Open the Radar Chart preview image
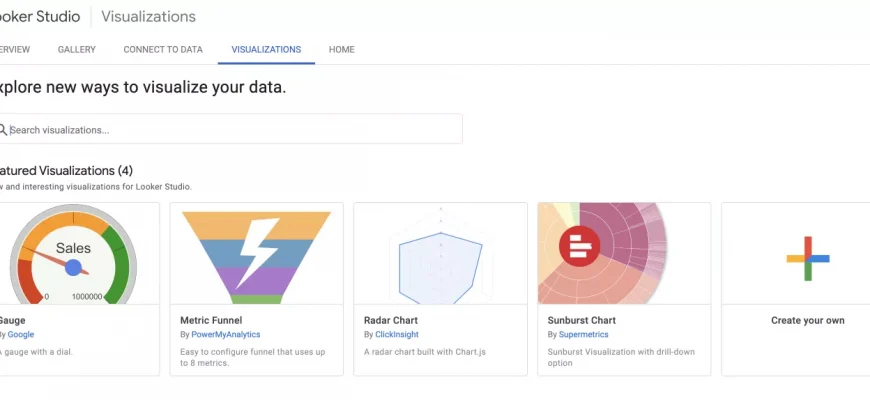 point(440,254)
